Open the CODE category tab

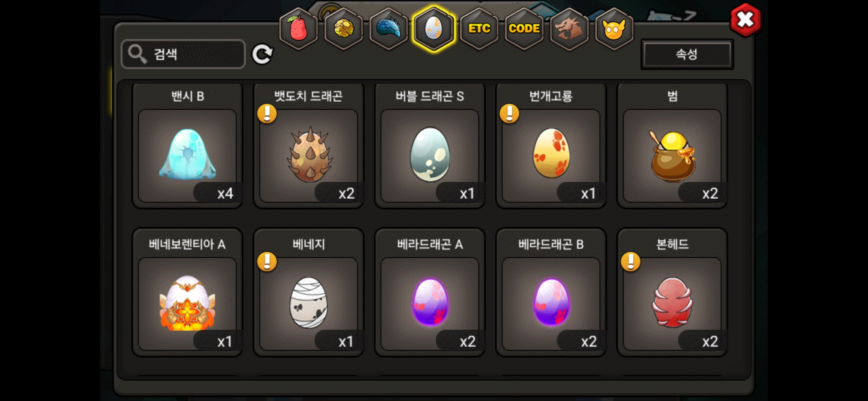coord(524,29)
